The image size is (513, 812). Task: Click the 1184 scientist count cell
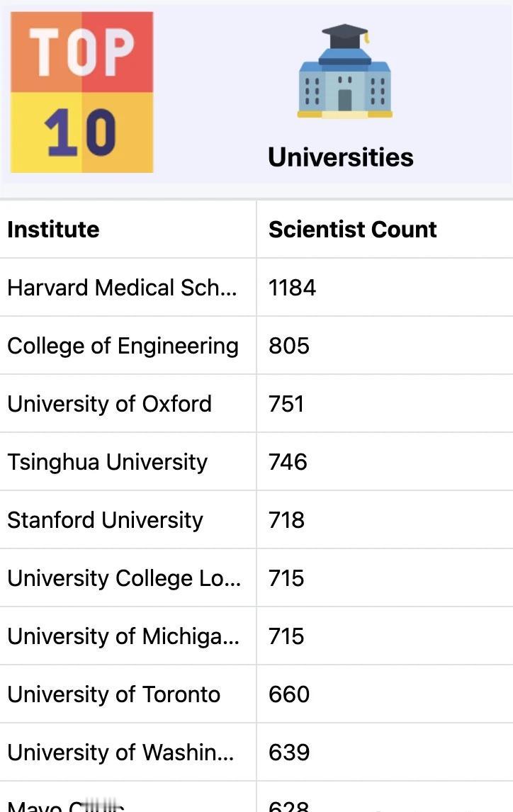[292, 288]
